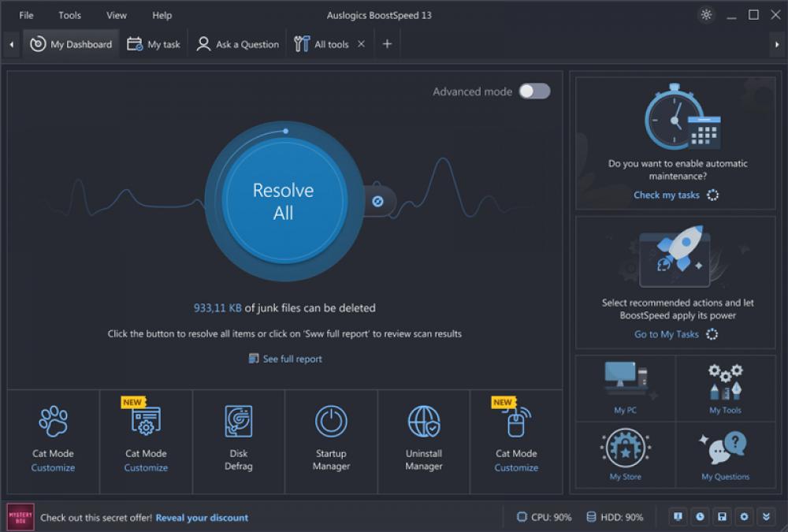
Task: Visit My Store
Action: (625, 453)
